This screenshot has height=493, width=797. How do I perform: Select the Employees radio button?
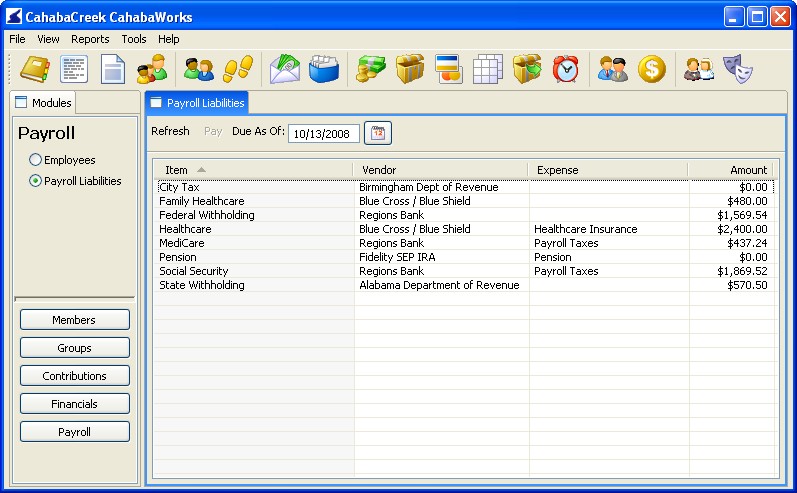(x=35, y=160)
